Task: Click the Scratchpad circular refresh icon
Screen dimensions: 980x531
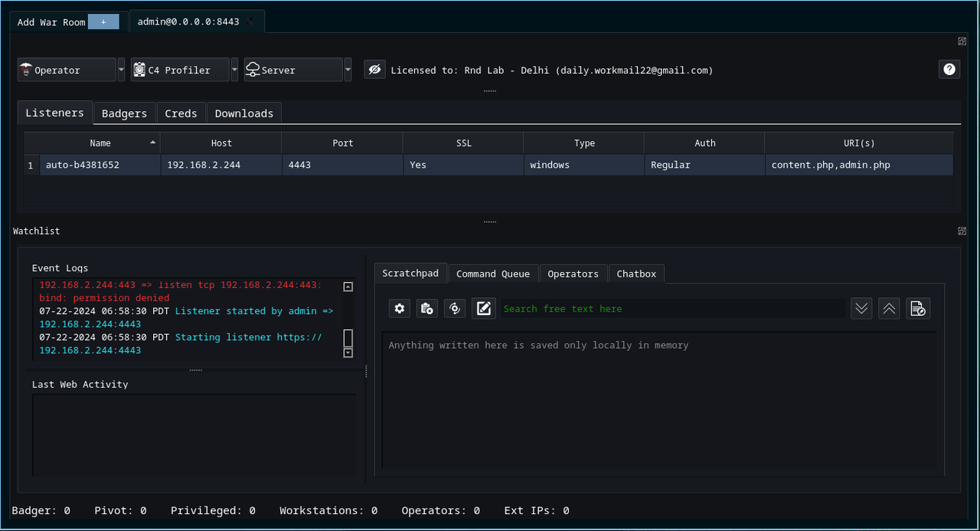Action: click(455, 309)
